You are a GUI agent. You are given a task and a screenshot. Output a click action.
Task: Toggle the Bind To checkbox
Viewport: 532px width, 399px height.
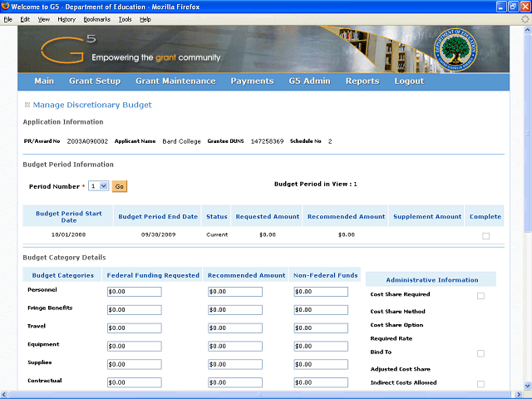coord(480,353)
